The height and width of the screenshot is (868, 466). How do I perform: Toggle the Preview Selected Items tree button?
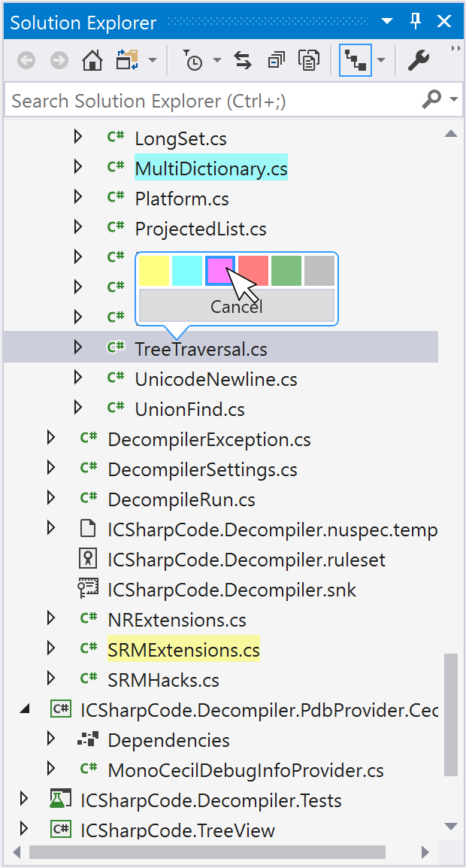pyautogui.click(x=355, y=60)
